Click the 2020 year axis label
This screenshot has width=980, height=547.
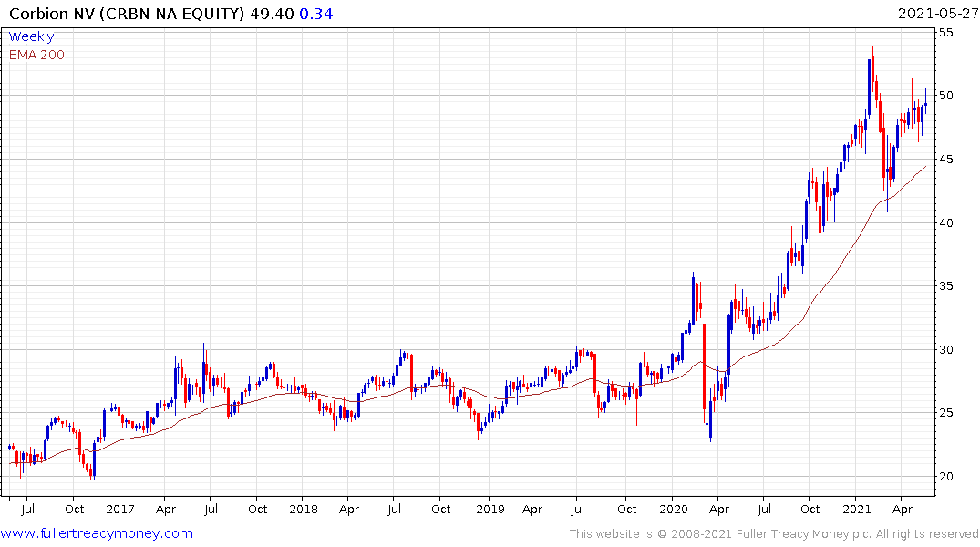pos(674,509)
